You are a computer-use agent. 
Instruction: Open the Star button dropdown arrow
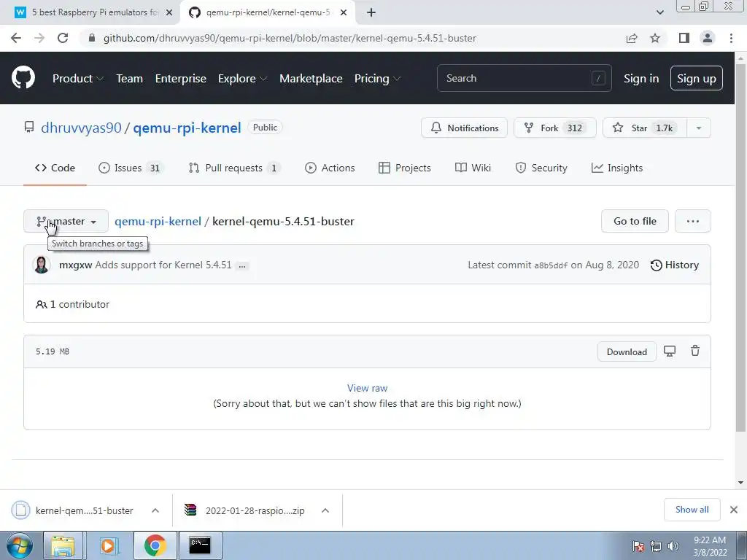click(x=698, y=128)
